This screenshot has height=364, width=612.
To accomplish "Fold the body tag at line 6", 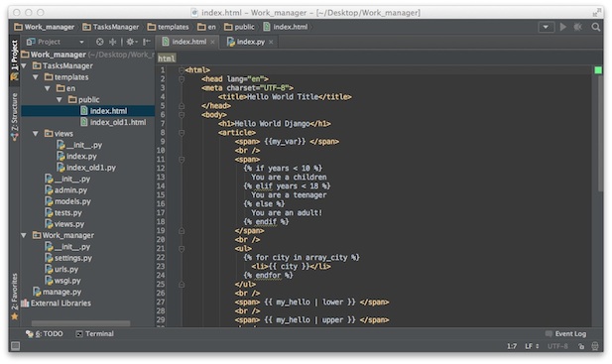I will click(182, 115).
